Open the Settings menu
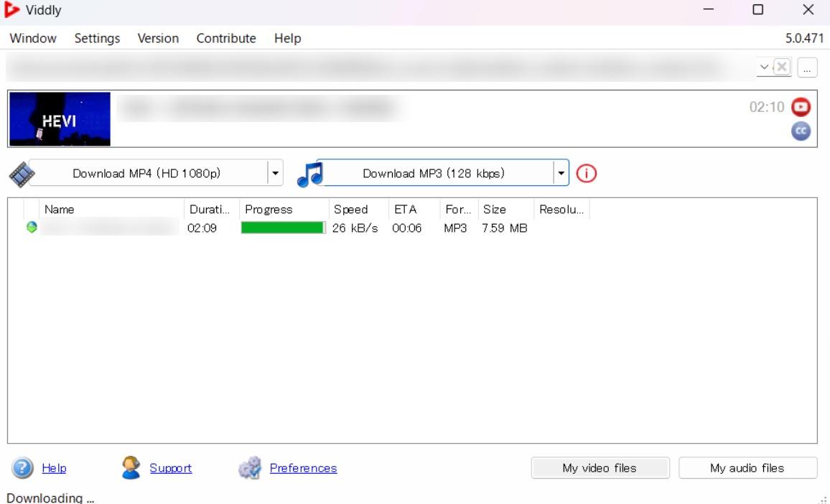This screenshot has width=830, height=504. [x=97, y=38]
